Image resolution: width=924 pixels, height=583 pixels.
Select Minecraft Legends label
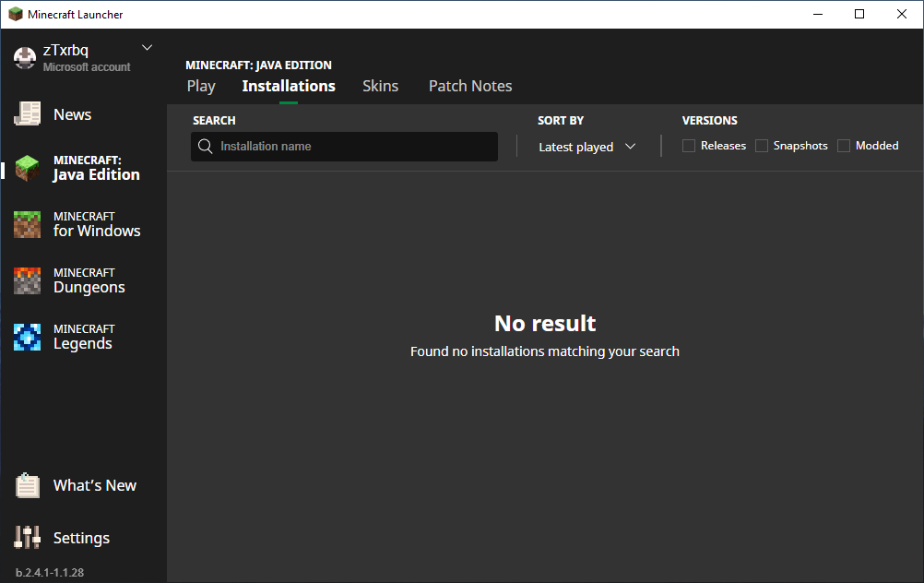pyautogui.click(x=84, y=338)
